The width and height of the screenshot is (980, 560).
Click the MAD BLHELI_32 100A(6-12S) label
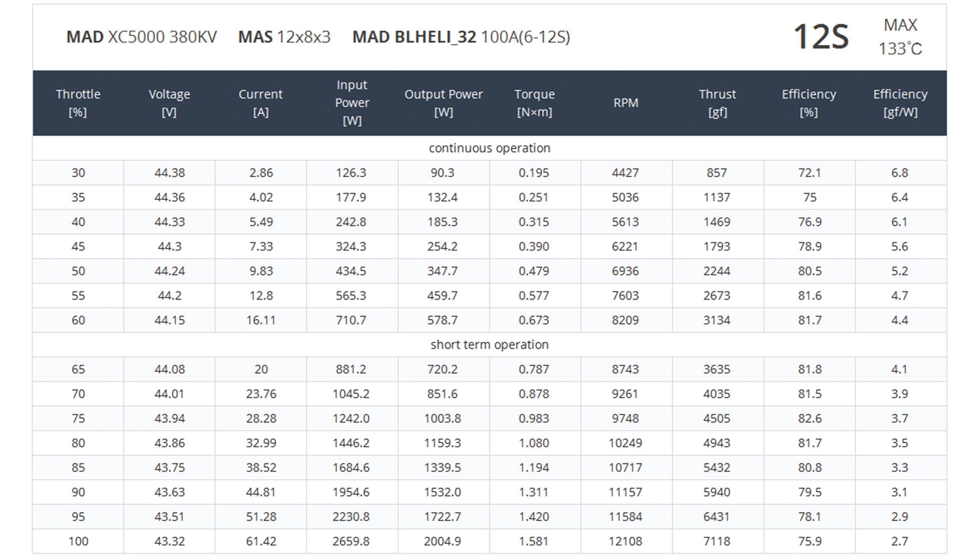tap(461, 37)
